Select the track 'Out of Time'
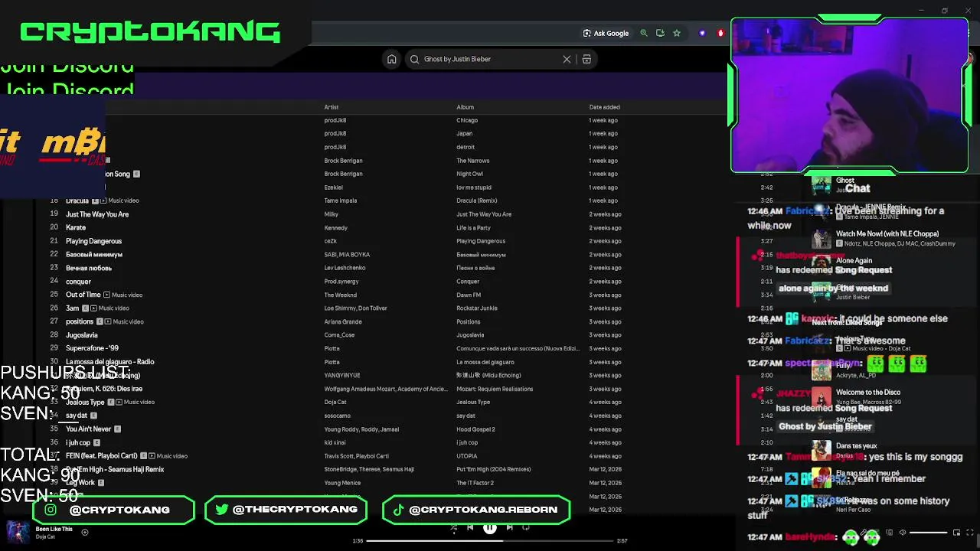Viewport: 980px width, 551px height. pos(83,295)
